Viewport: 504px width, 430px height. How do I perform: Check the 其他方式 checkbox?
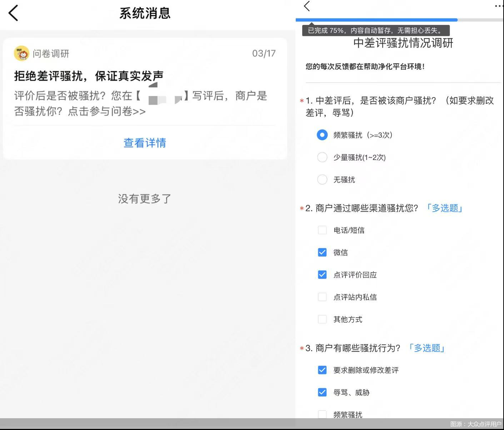(322, 319)
